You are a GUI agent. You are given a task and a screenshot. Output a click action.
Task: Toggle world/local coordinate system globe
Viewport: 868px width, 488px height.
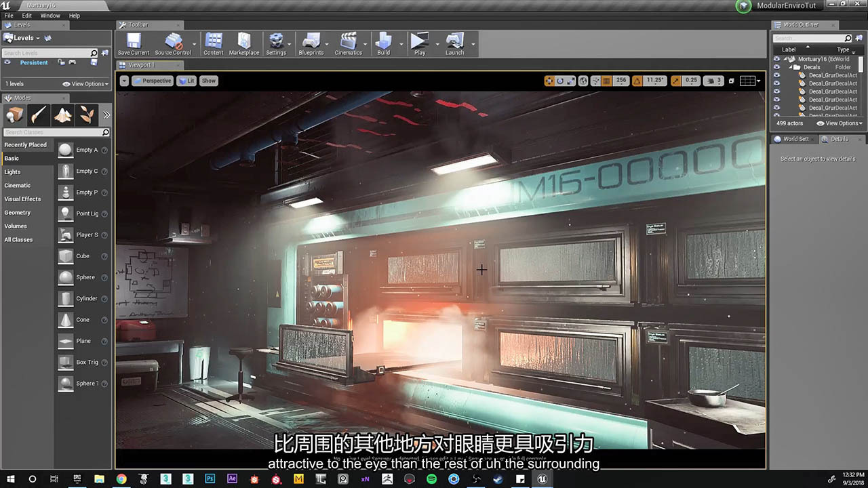coord(583,81)
